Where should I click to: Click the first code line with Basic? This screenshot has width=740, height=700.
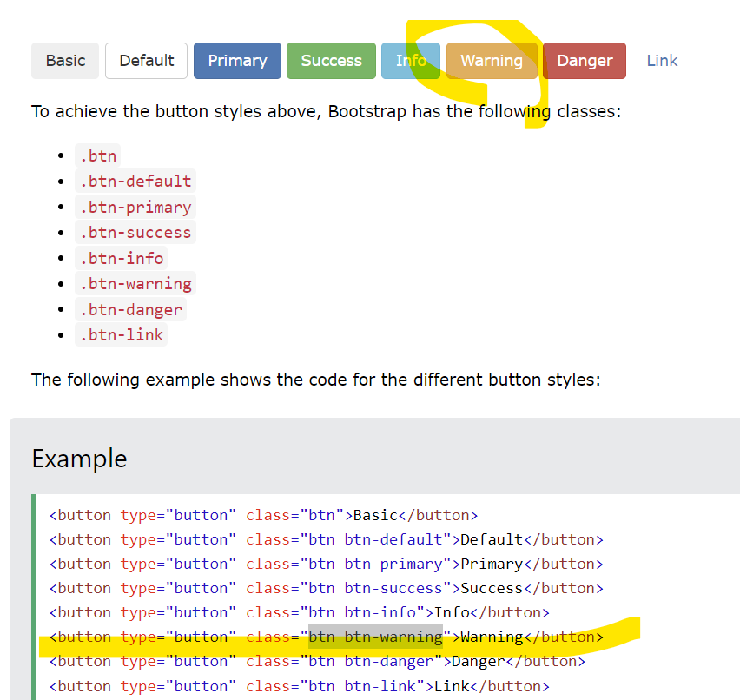click(263, 515)
